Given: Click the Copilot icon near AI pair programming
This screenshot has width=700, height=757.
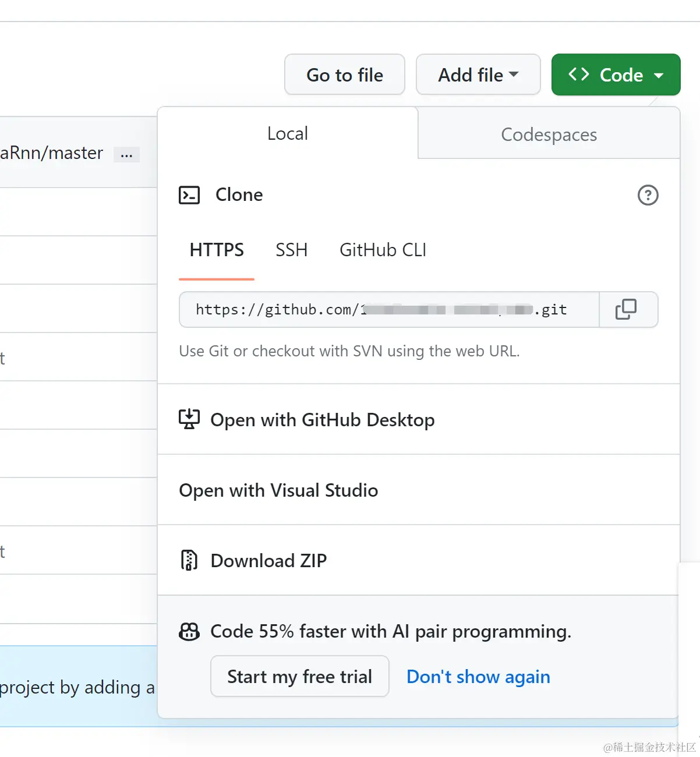Looking at the screenshot, I should (189, 631).
